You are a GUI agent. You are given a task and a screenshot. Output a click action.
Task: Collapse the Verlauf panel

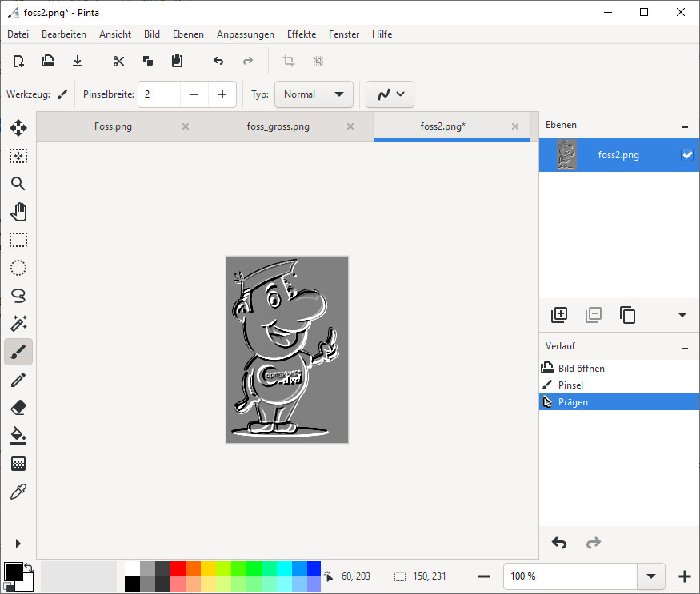click(684, 349)
